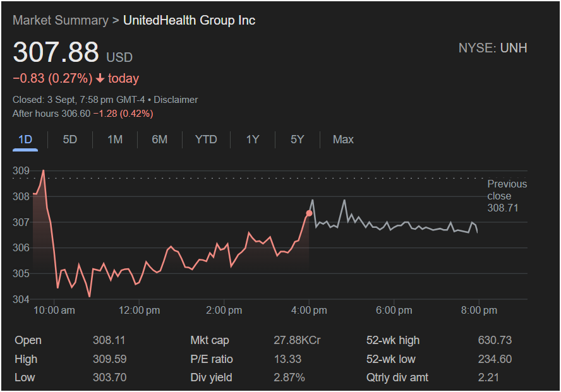The image size is (561, 392).
Task: Click the Div yield label
Action: pyautogui.click(x=211, y=377)
